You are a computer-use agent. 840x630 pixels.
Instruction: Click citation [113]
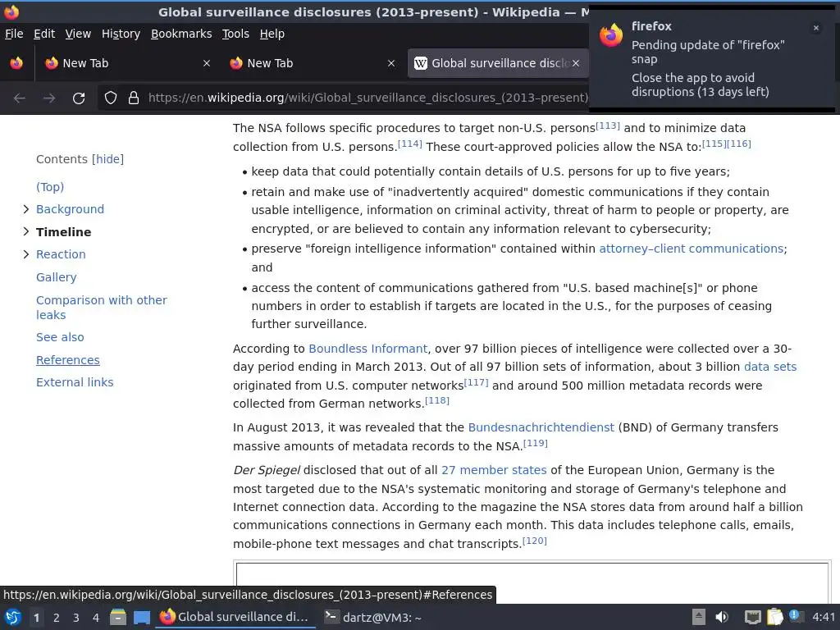pos(608,126)
